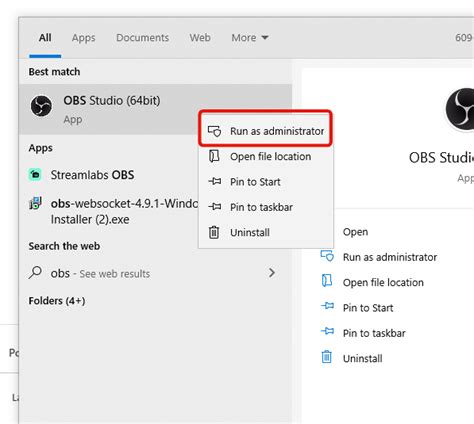Select Streamlabs OBS app result

pyautogui.click(x=109, y=175)
